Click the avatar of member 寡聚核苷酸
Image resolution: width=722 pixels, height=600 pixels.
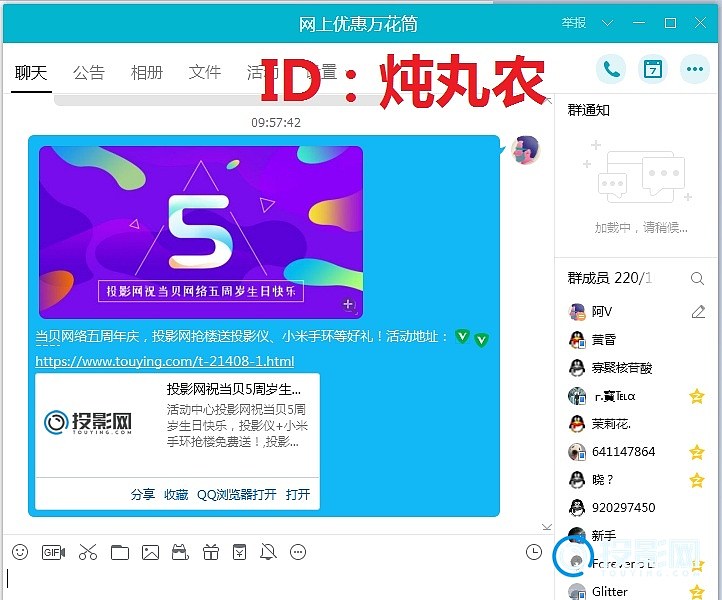(x=577, y=367)
